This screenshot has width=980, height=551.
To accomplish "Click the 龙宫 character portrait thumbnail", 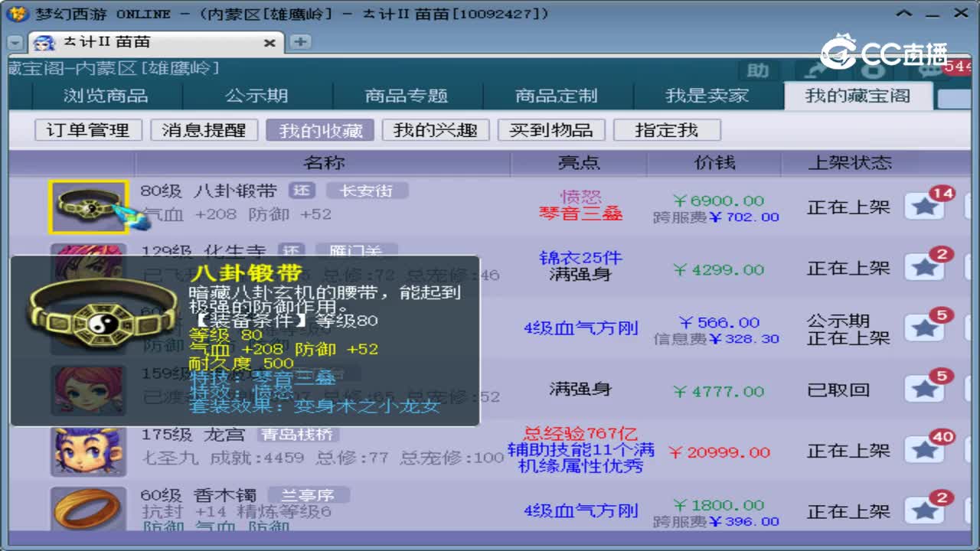I will pyautogui.click(x=87, y=449).
